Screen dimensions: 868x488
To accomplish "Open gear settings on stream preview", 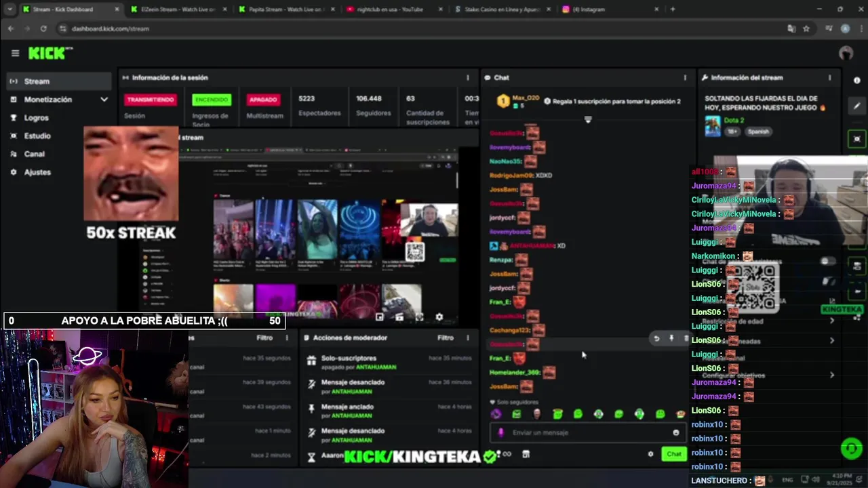I will pos(439,317).
